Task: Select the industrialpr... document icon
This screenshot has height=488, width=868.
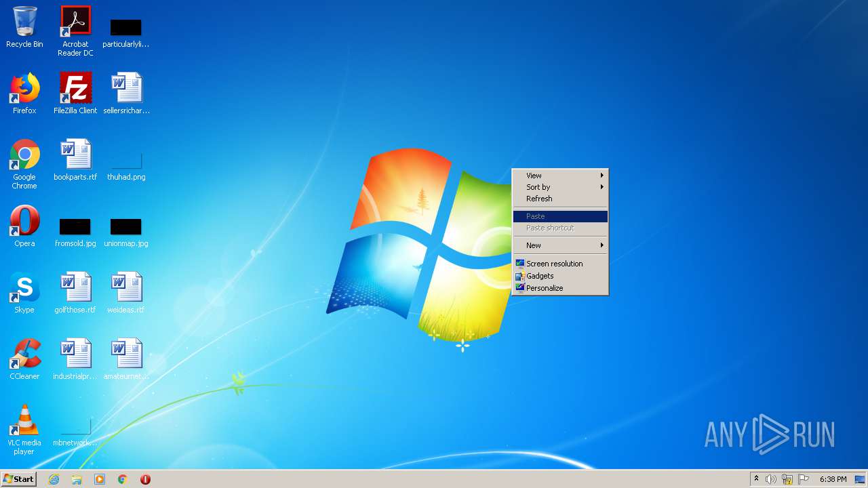Action: click(75, 359)
